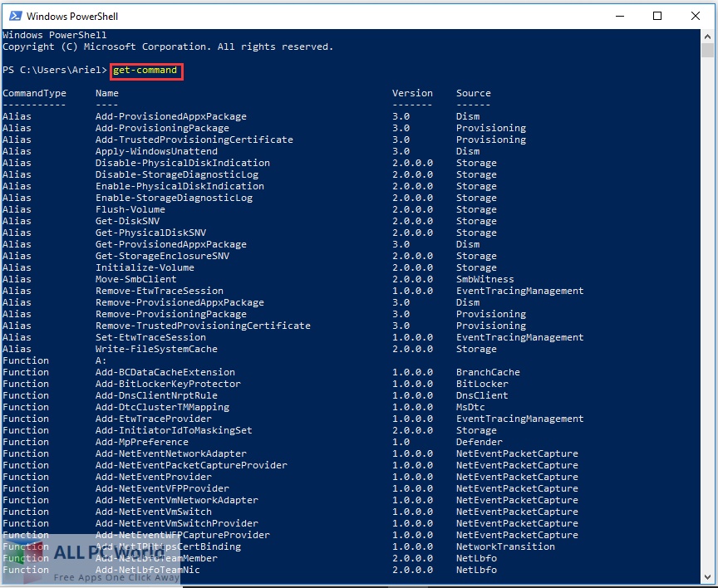Select the 'Add-EtwTraceProvider' function name
This screenshot has height=588, width=718.
154,419
